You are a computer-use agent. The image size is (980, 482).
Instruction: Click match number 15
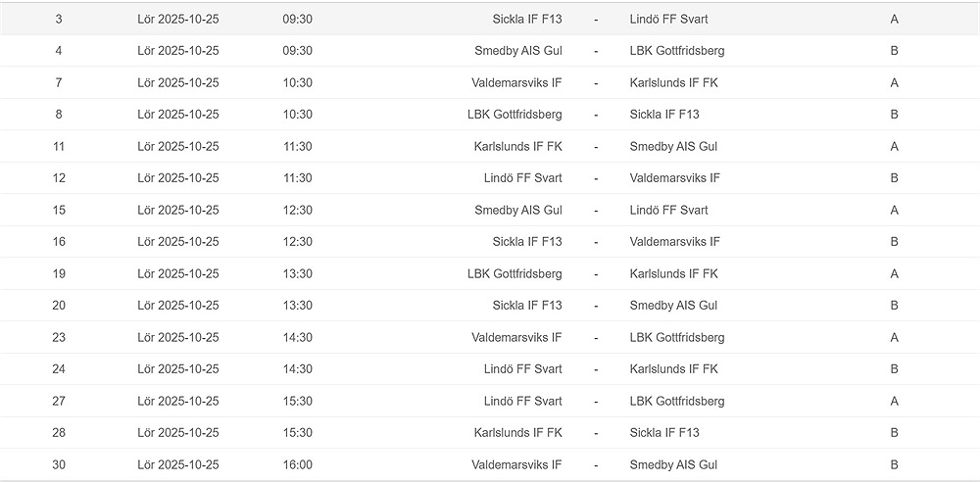59,210
